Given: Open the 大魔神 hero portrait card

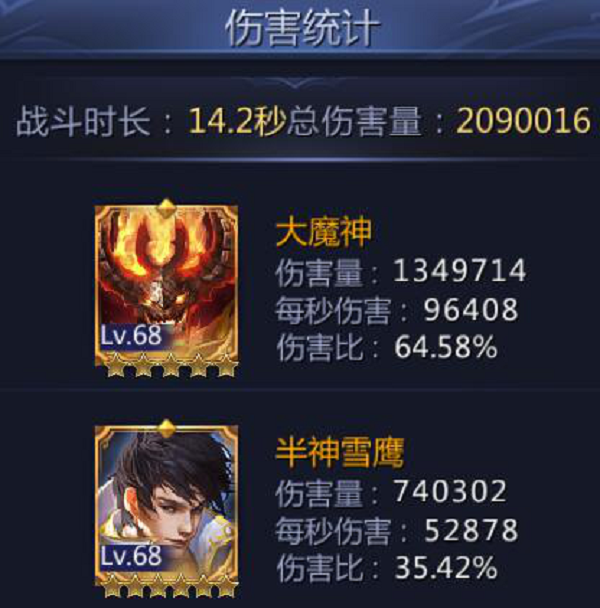Looking at the screenshot, I should pos(166,286).
